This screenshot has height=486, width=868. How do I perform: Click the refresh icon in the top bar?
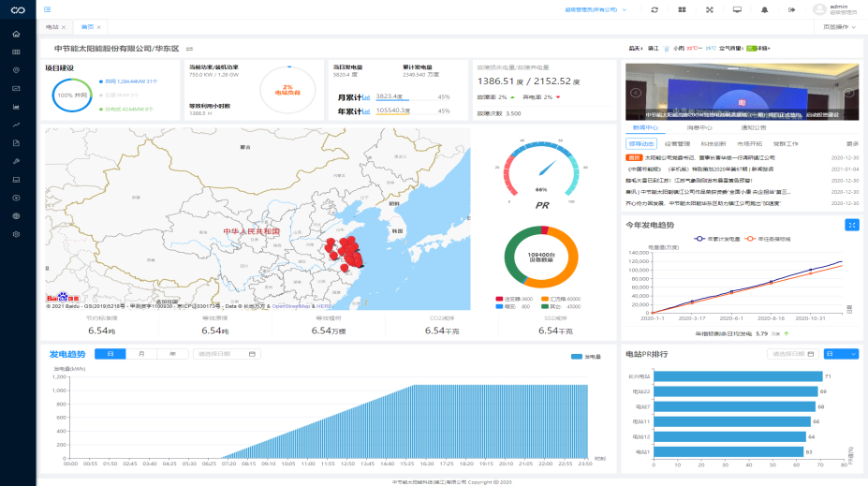(655, 10)
